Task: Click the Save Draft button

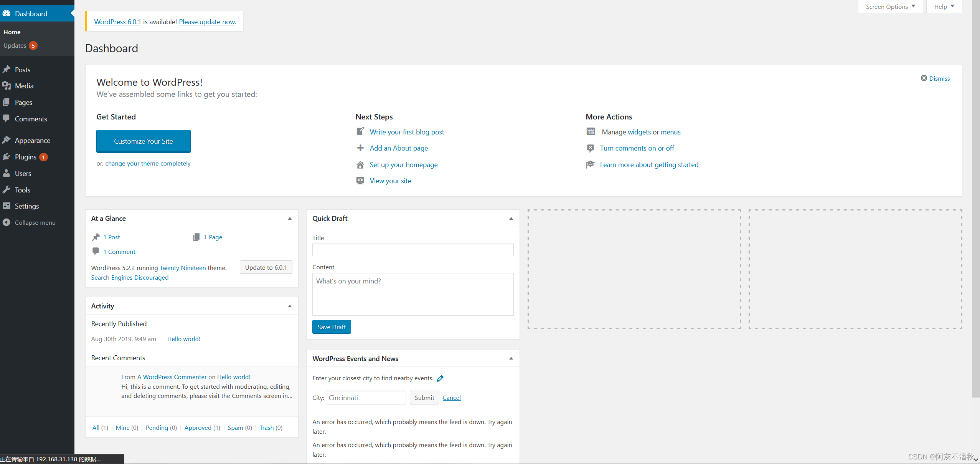Action: (332, 327)
